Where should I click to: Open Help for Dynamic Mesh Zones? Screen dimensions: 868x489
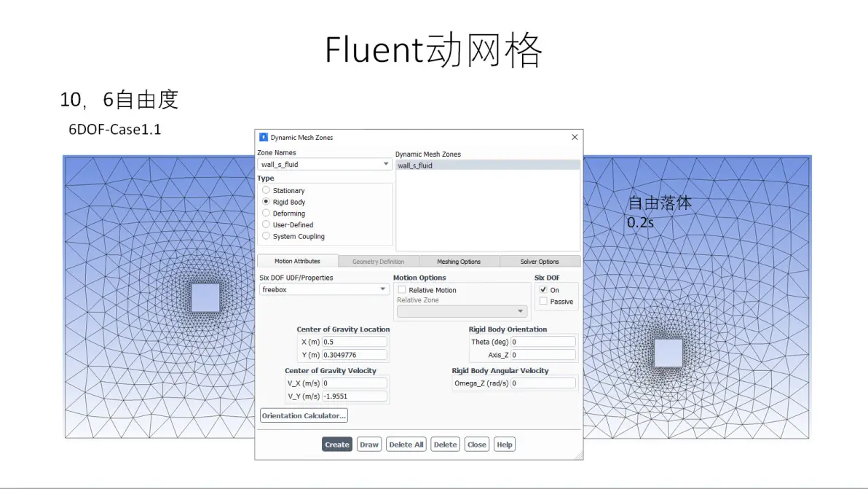point(505,445)
